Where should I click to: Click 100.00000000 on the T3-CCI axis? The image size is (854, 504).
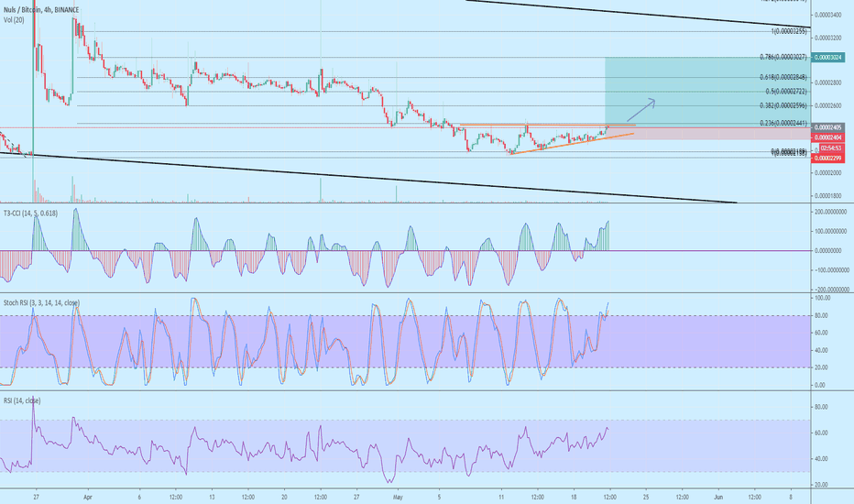pos(830,231)
